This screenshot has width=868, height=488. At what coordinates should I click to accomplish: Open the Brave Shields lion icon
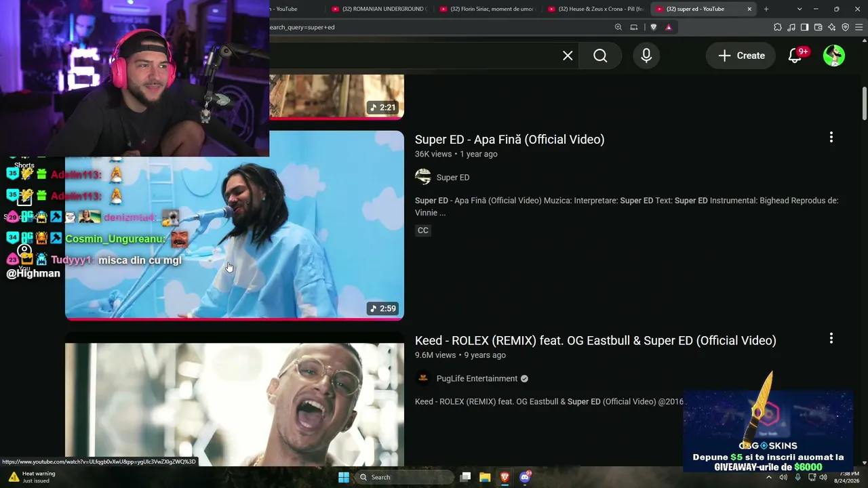[x=653, y=27]
